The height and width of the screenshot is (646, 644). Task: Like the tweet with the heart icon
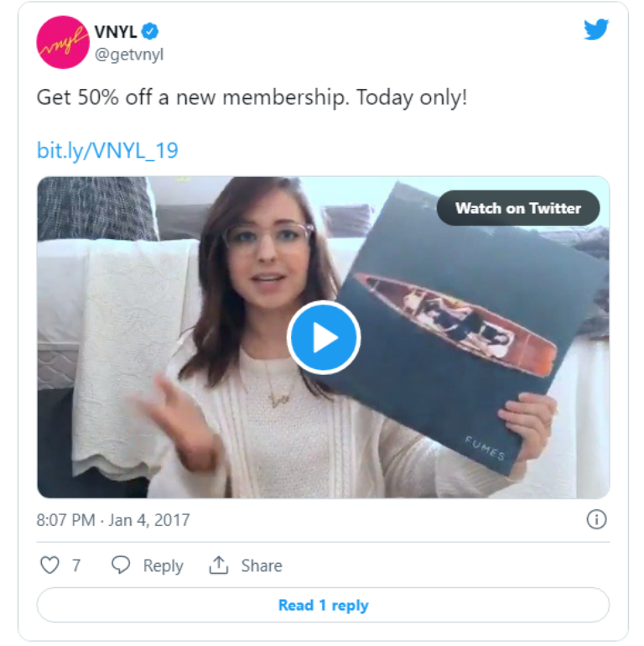click(x=50, y=565)
